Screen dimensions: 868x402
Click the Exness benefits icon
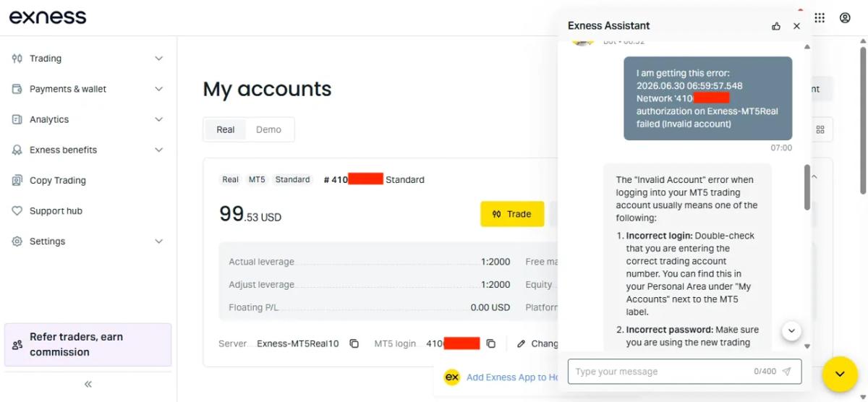(17, 150)
